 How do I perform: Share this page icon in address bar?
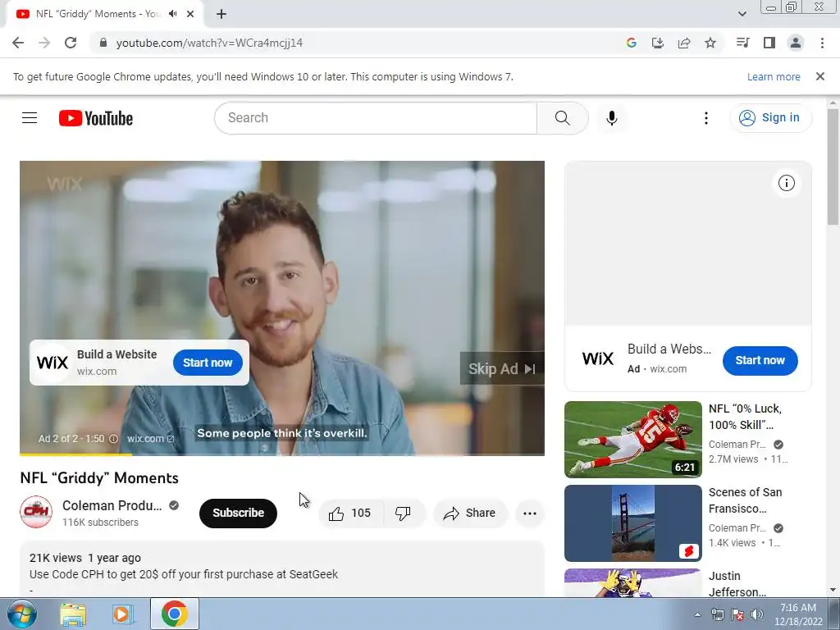(683, 43)
